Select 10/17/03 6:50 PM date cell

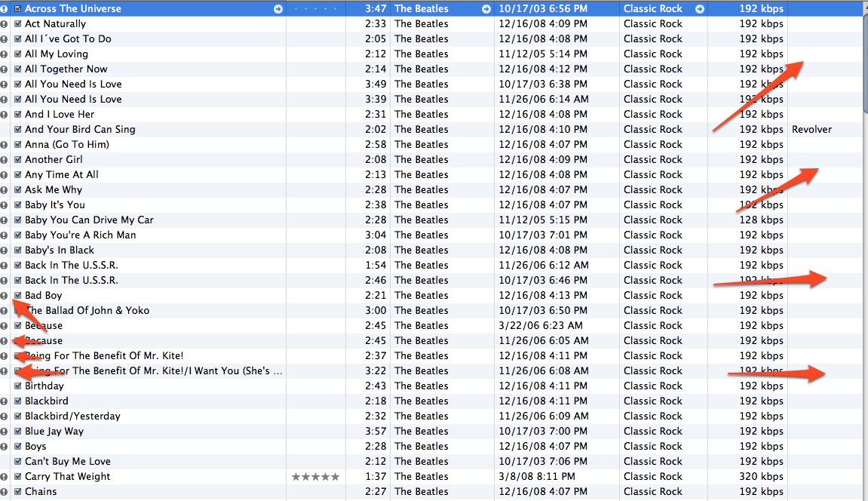coord(543,311)
